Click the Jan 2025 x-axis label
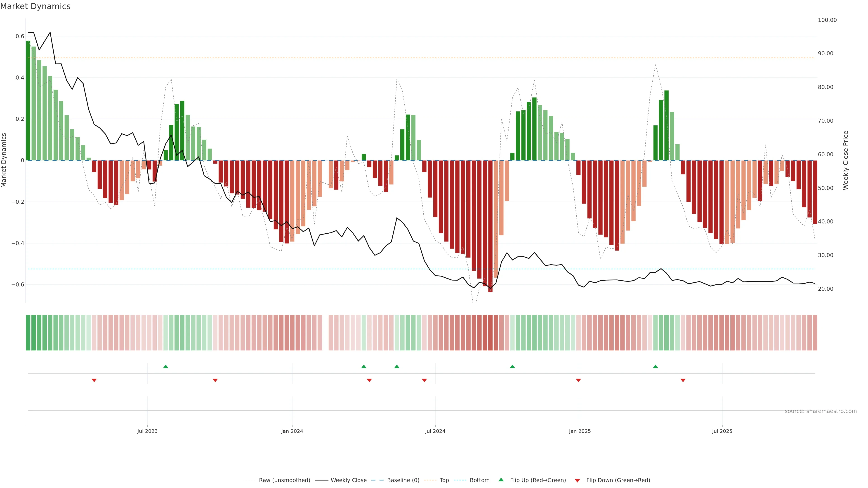 580,431
